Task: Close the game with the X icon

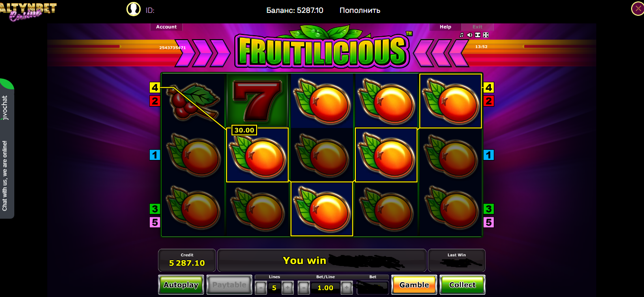Action: (x=637, y=9)
